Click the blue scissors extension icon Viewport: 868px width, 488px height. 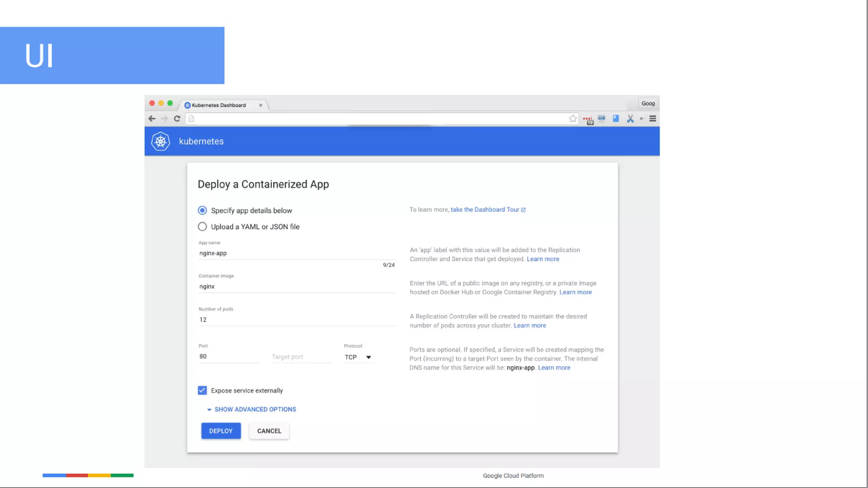tap(630, 119)
